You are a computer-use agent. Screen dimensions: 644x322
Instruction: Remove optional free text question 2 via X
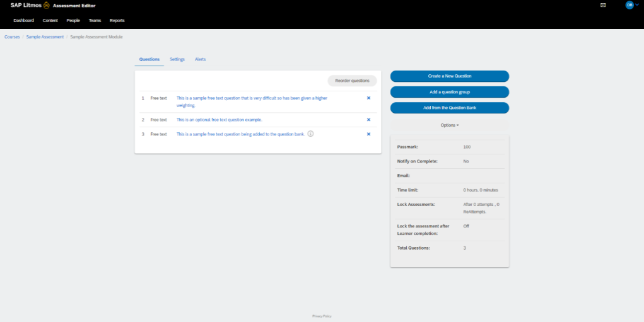point(368,120)
